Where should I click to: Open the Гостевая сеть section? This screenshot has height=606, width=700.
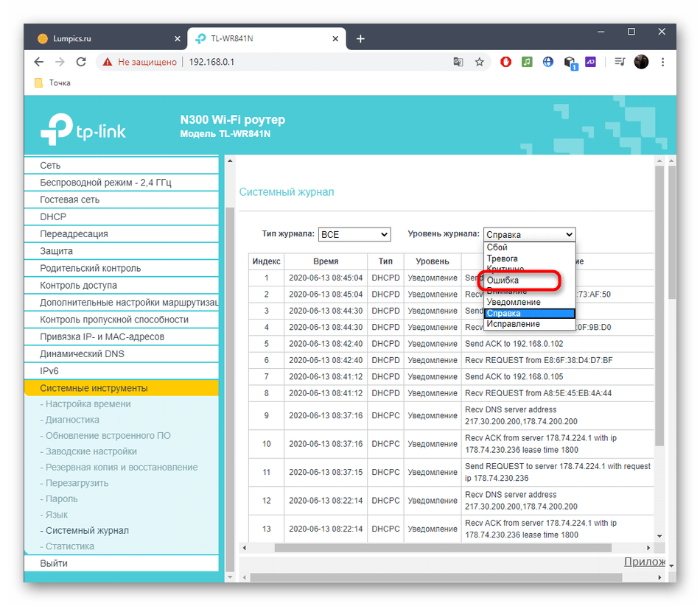121,200
